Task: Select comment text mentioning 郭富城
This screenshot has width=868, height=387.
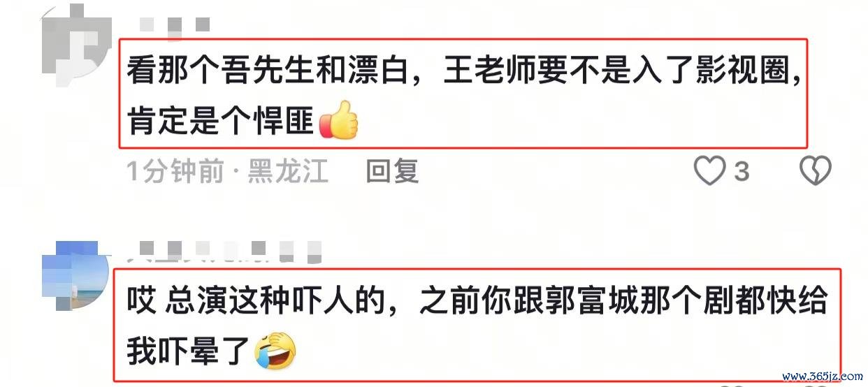Action: [477, 327]
